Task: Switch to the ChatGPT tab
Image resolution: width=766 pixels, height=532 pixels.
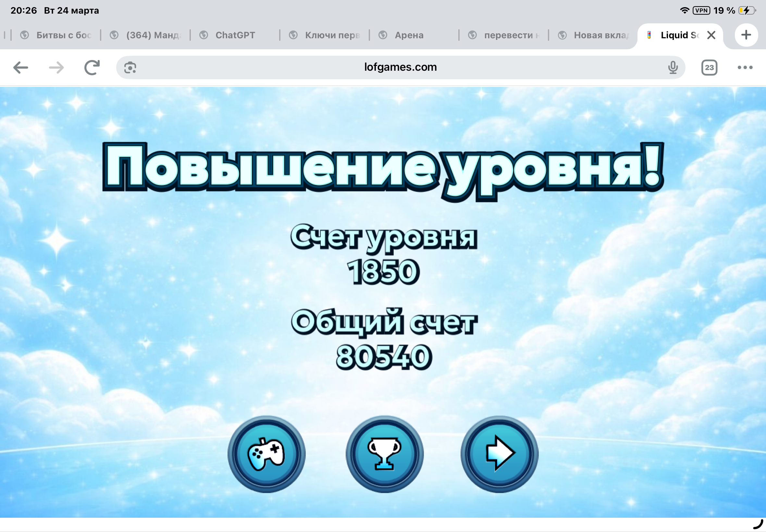Action: click(x=235, y=35)
